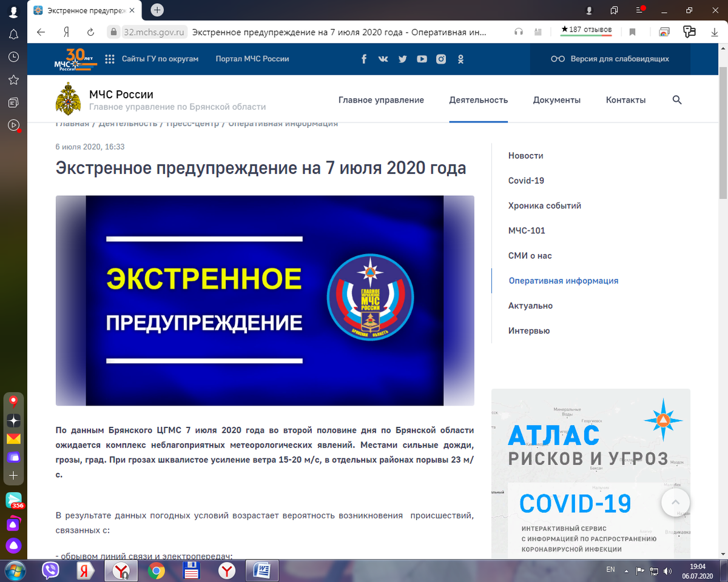Screen dimensions: 728x582
Task: Open the Атлас рисков и угроз banner
Action: tap(591, 473)
